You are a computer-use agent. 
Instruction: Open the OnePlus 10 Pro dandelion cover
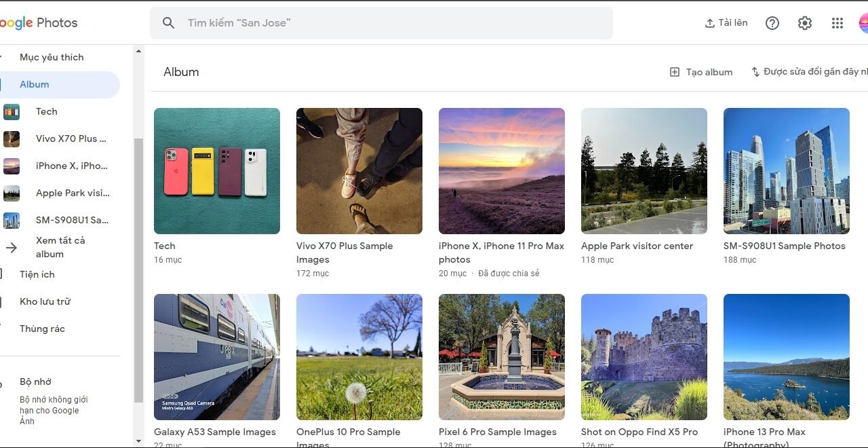coord(359,357)
